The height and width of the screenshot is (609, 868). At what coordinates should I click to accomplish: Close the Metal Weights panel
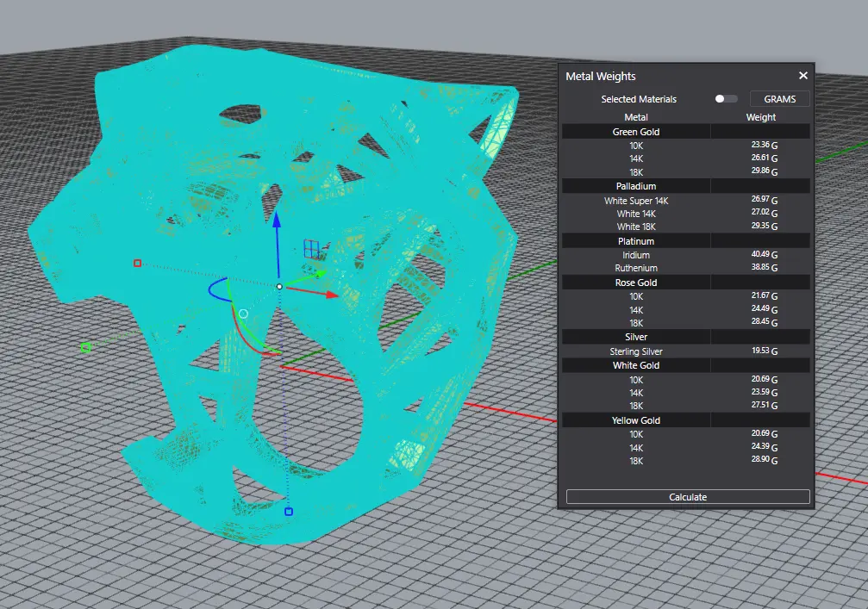click(803, 76)
